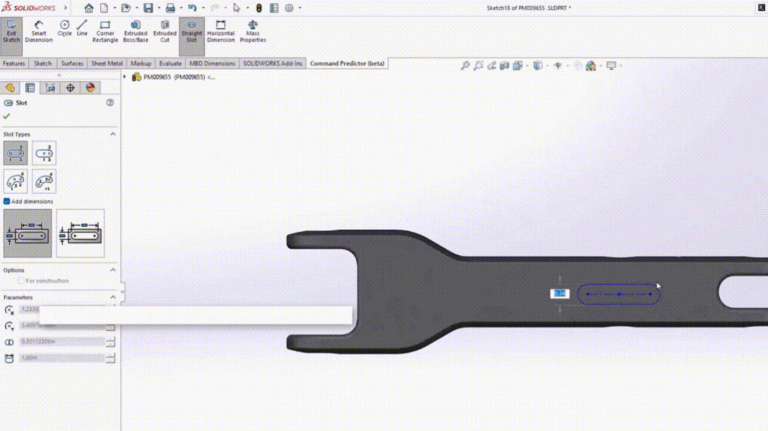Image resolution: width=768 pixels, height=431 pixels.
Task: Open the Edit Appearance color ball
Action: coord(590,66)
